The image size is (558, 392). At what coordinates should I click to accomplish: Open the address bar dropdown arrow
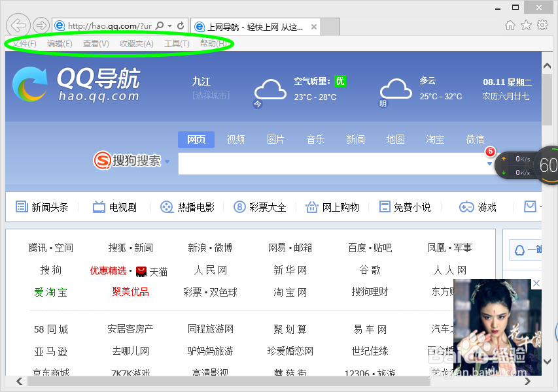pos(169,26)
